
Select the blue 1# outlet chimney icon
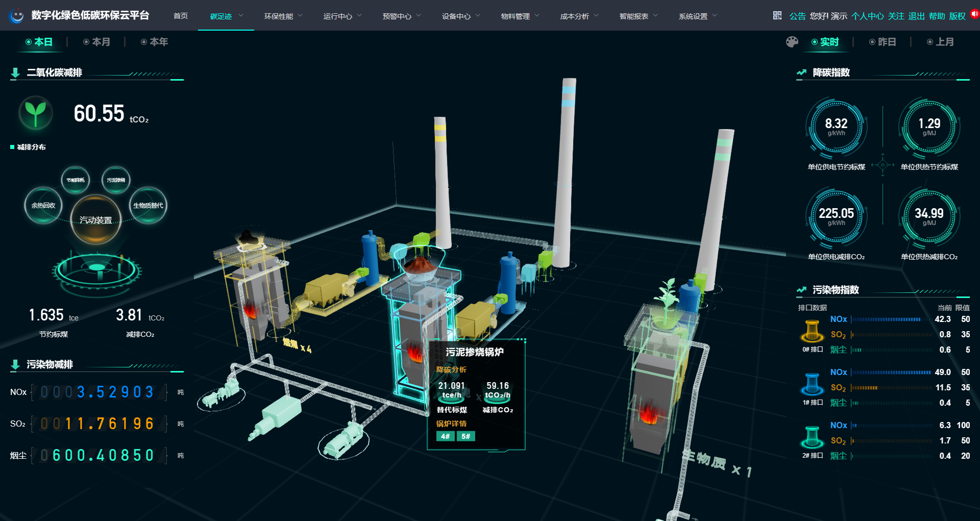point(812,384)
